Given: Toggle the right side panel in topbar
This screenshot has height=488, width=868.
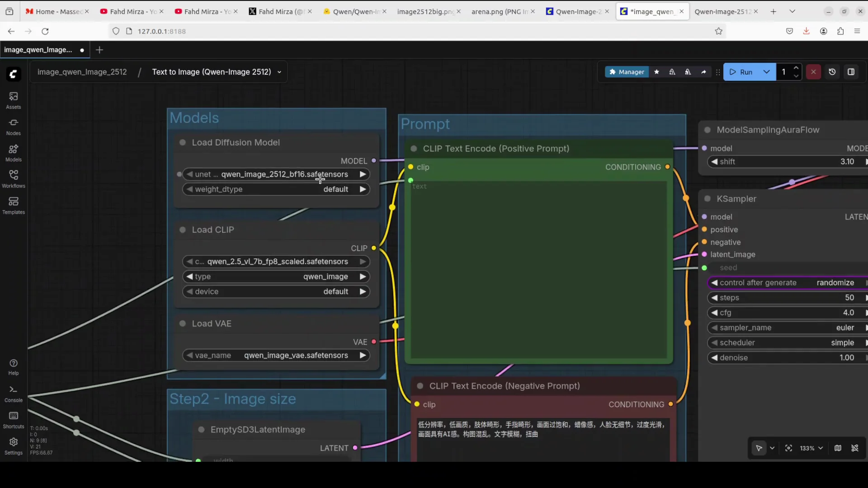Looking at the screenshot, I should 852,72.
